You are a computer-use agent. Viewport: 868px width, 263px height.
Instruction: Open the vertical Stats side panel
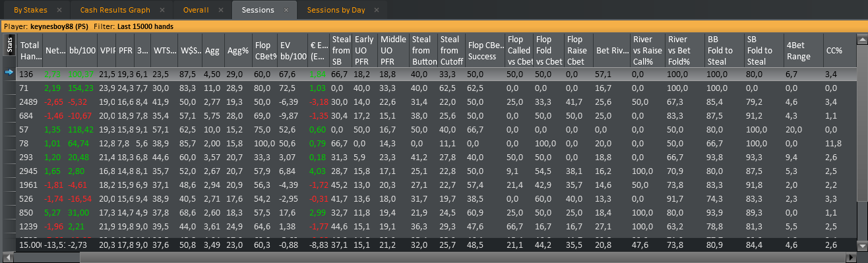click(10, 45)
